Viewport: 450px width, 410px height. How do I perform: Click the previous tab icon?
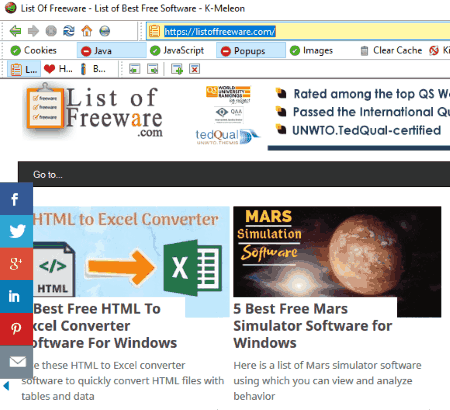tap(135, 69)
